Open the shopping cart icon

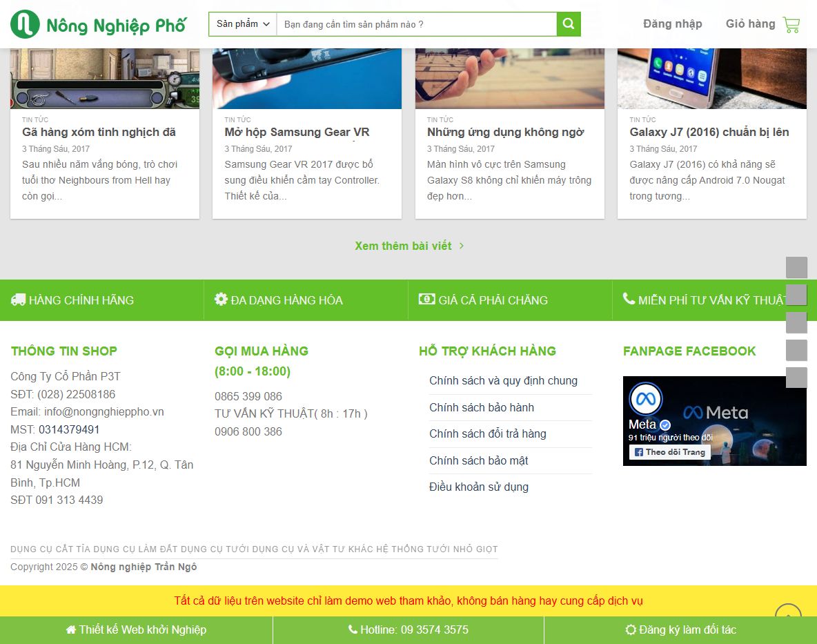pyautogui.click(x=791, y=24)
